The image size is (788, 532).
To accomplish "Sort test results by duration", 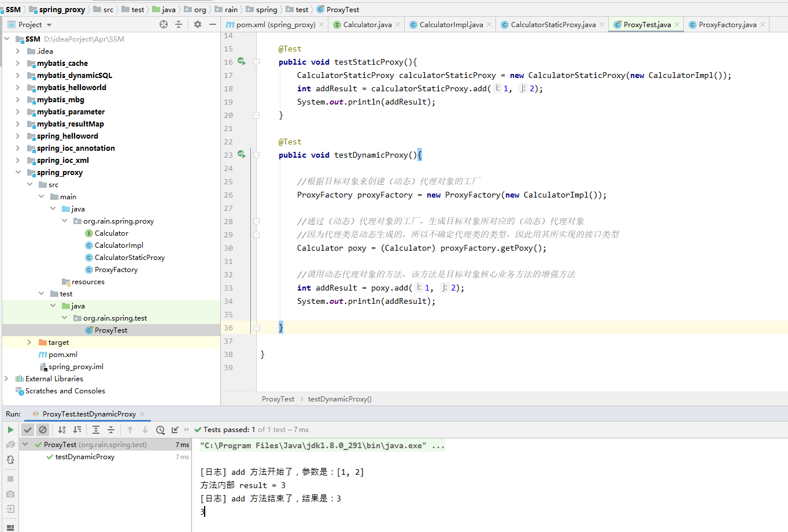I will tap(77, 430).
